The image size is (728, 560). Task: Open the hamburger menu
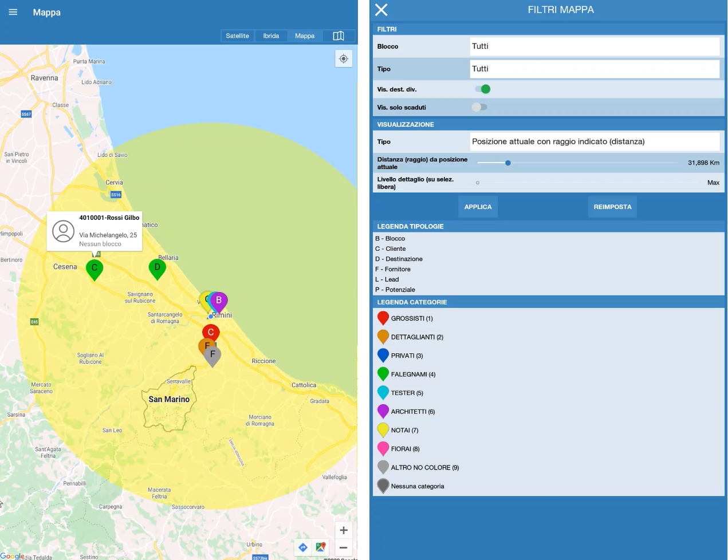(x=13, y=12)
